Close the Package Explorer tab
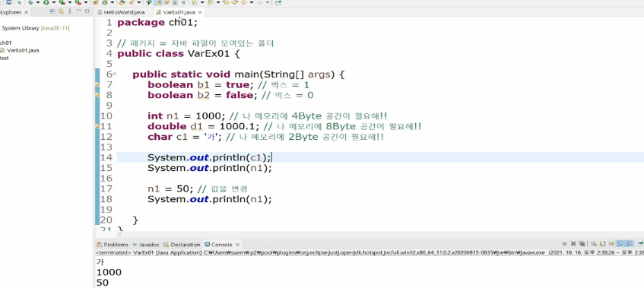 [27, 12]
